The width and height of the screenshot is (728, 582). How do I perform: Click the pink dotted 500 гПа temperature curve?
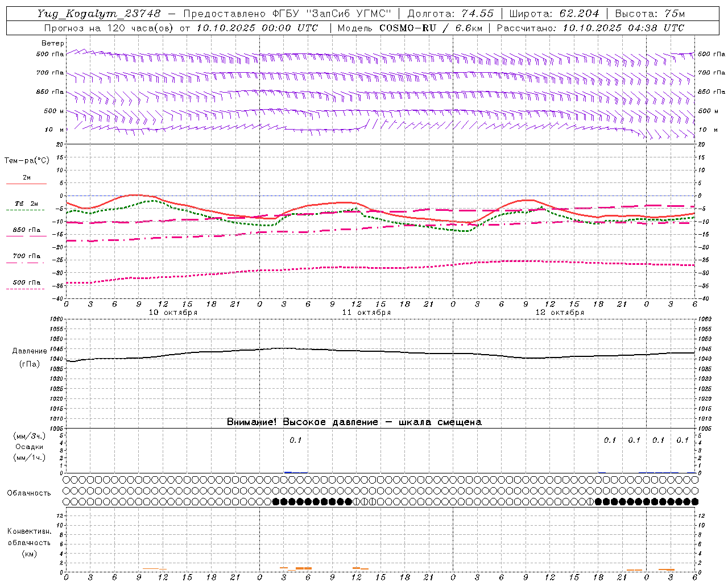(380, 267)
